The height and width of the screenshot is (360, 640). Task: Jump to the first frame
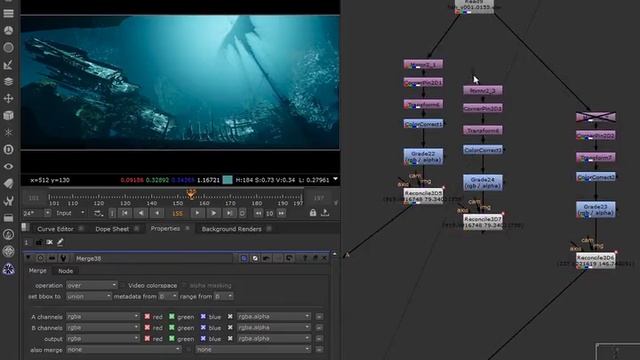point(125,213)
